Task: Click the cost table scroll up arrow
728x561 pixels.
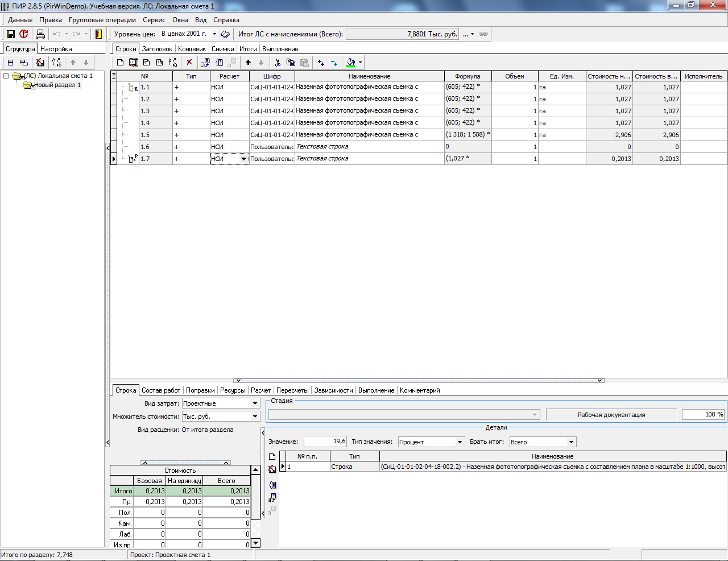Action: click(x=255, y=470)
